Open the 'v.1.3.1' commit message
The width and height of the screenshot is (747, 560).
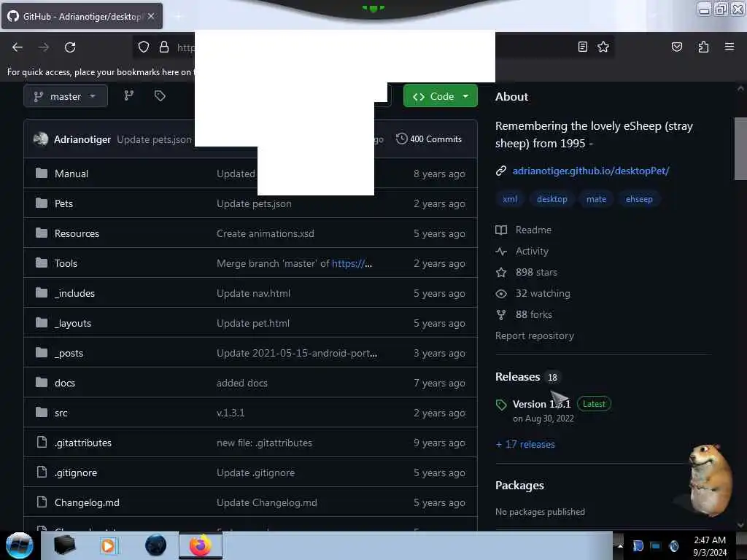pos(231,413)
